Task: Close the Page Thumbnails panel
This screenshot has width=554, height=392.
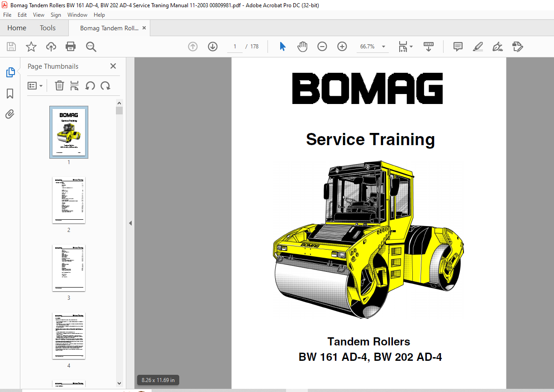Action: tap(113, 66)
